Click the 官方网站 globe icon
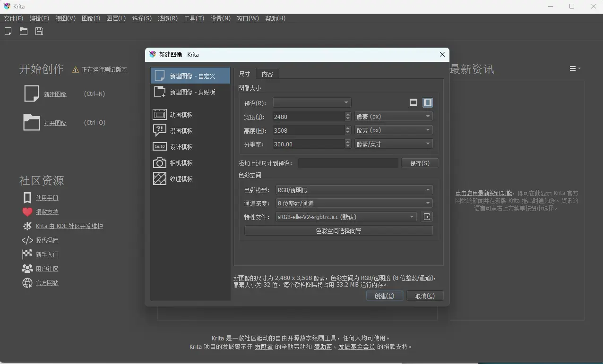Image resolution: width=603 pixels, height=364 pixels. tap(27, 283)
